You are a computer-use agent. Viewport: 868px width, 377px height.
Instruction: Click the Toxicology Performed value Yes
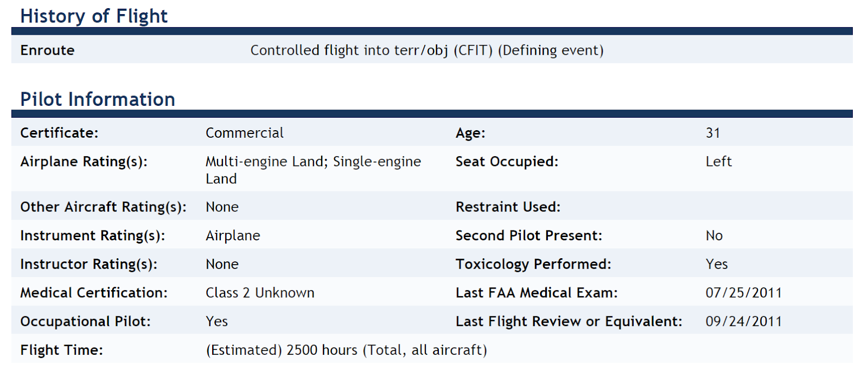(x=717, y=264)
